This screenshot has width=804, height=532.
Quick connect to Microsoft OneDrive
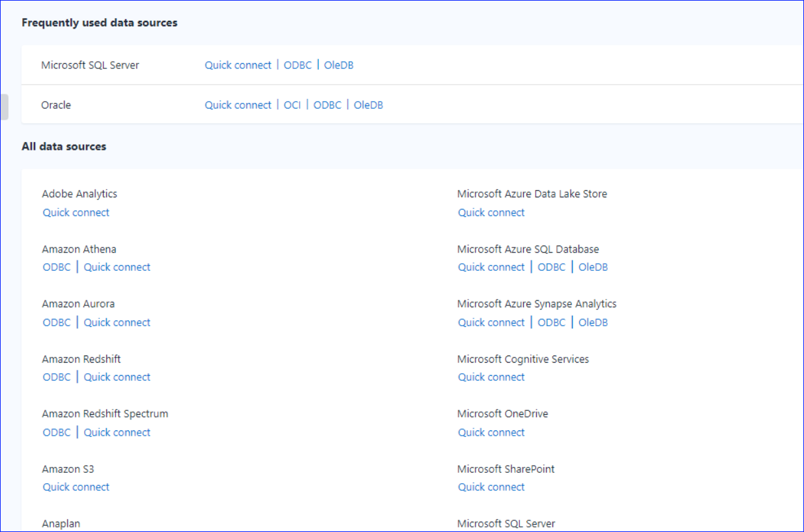[491, 432]
